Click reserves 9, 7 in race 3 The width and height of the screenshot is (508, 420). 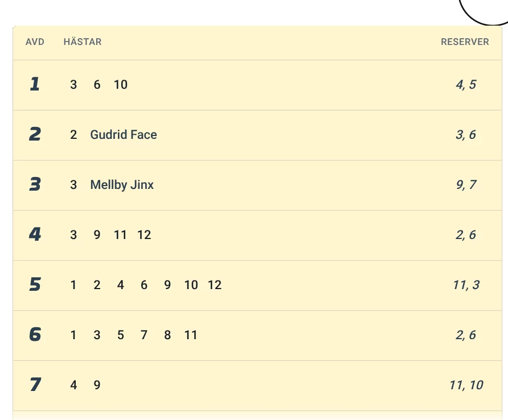click(466, 185)
